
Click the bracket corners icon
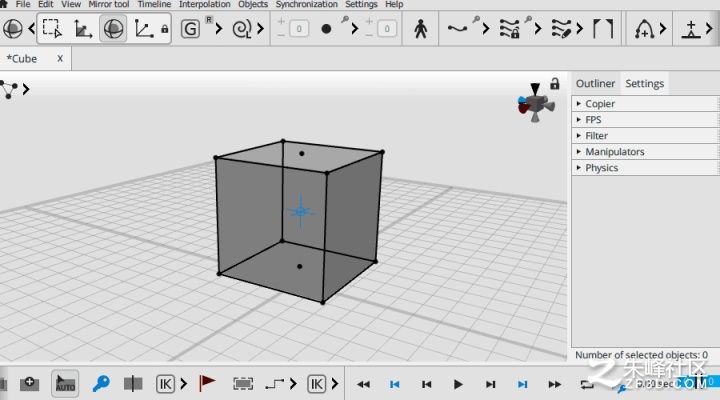pos(603,29)
